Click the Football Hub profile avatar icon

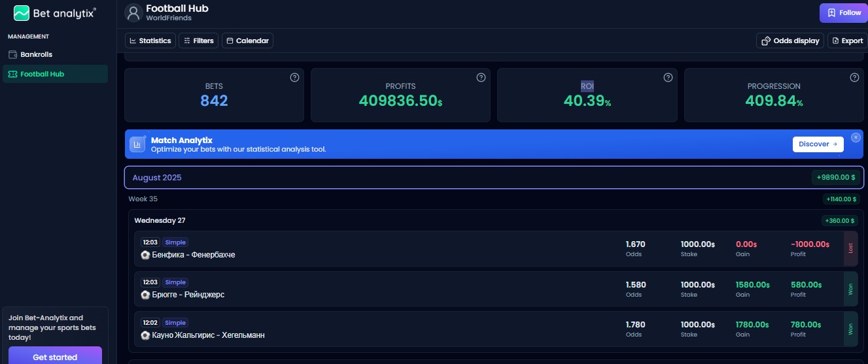[x=133, y=12]
